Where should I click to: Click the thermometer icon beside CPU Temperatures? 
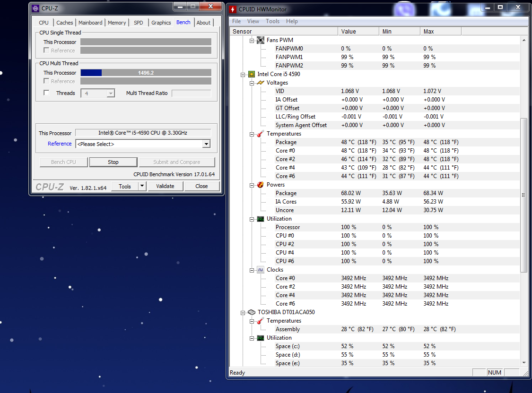click(x=261, y=134)
